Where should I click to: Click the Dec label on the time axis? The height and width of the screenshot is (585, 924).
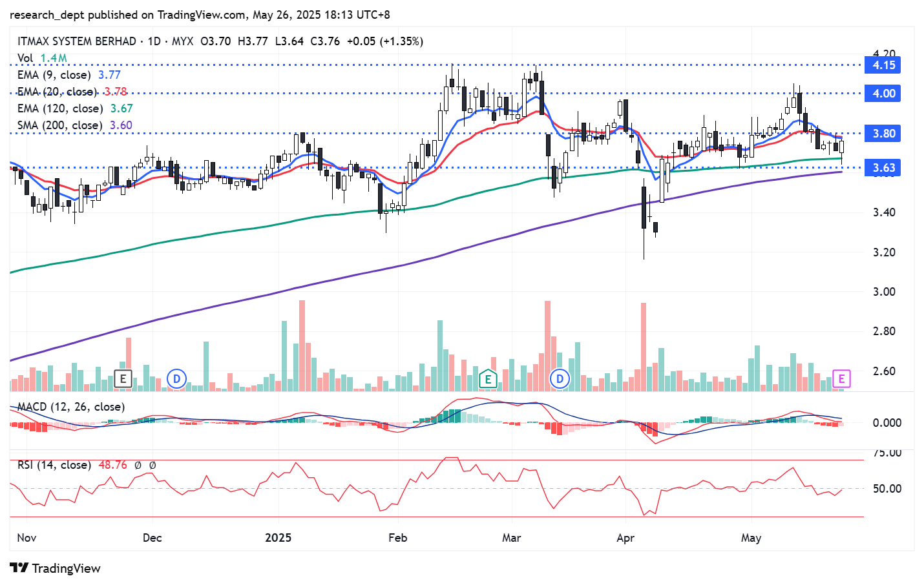click(x=152, y=538)
